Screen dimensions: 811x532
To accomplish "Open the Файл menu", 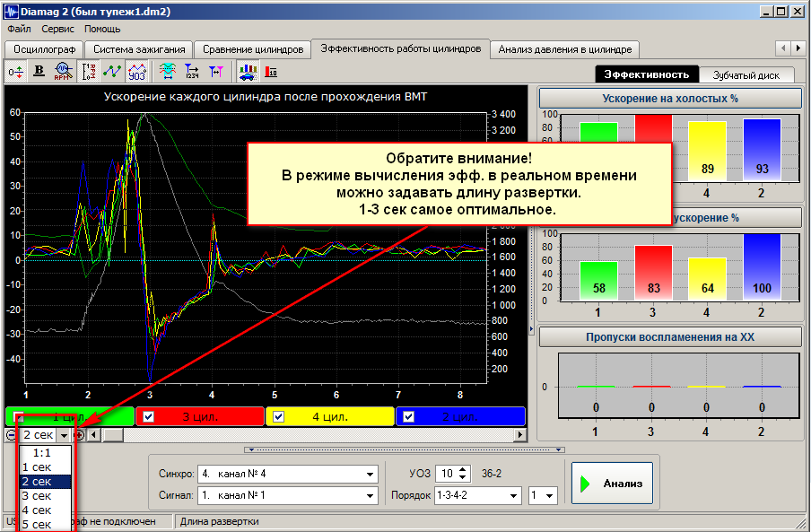I will (19, 29).
